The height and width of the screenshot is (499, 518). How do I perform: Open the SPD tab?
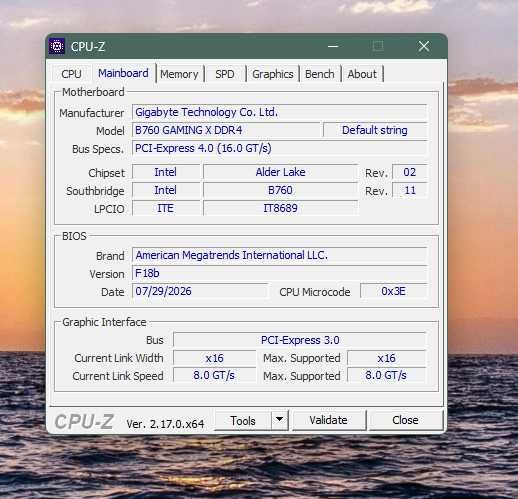[x=225, y=74]
